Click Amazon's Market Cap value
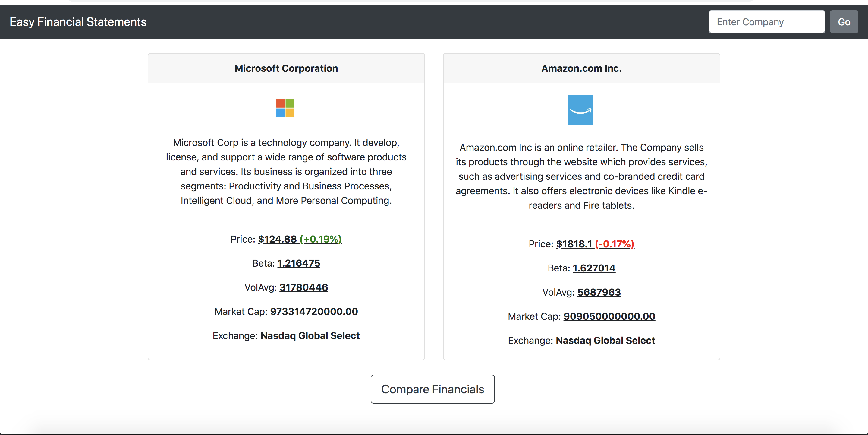Image resolution: width=868 pixels, height=435 pixels. pyautogui.click(x=609, y=316)
